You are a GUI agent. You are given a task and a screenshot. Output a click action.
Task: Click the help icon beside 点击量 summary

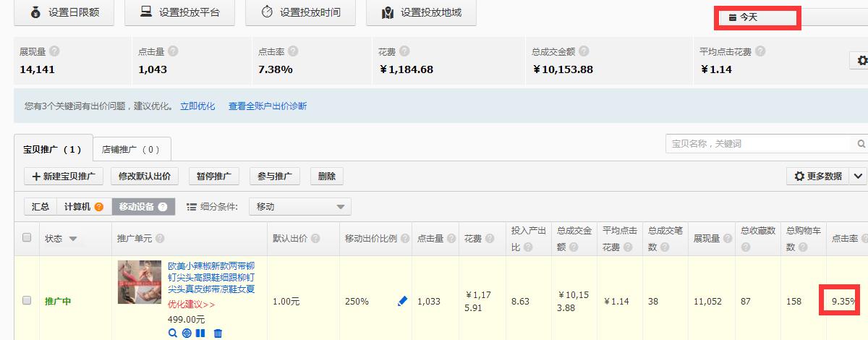click(x=173, y=52)
